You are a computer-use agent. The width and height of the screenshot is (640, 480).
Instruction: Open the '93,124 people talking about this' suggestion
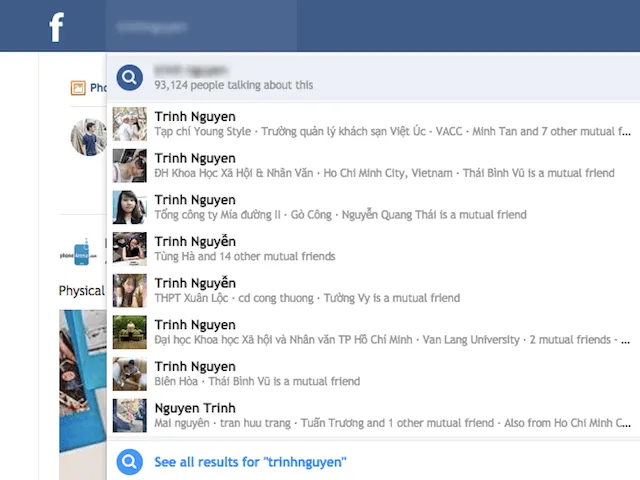373,78
